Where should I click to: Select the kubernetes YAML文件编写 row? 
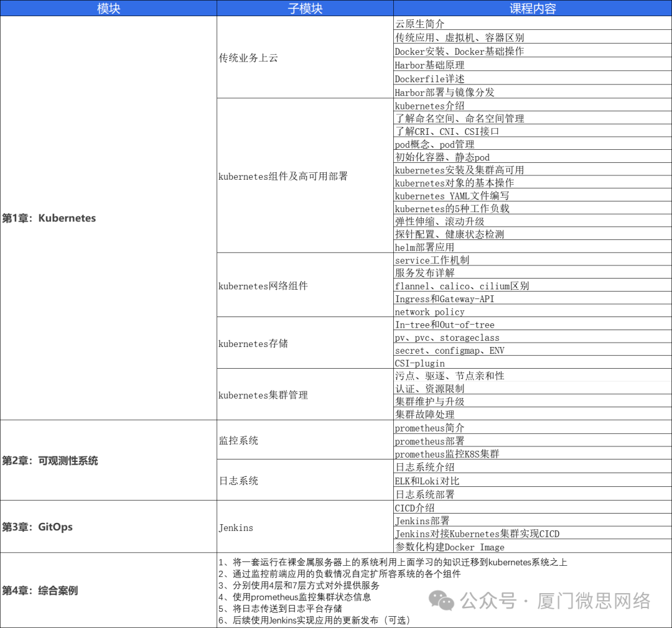click(532, 195)
